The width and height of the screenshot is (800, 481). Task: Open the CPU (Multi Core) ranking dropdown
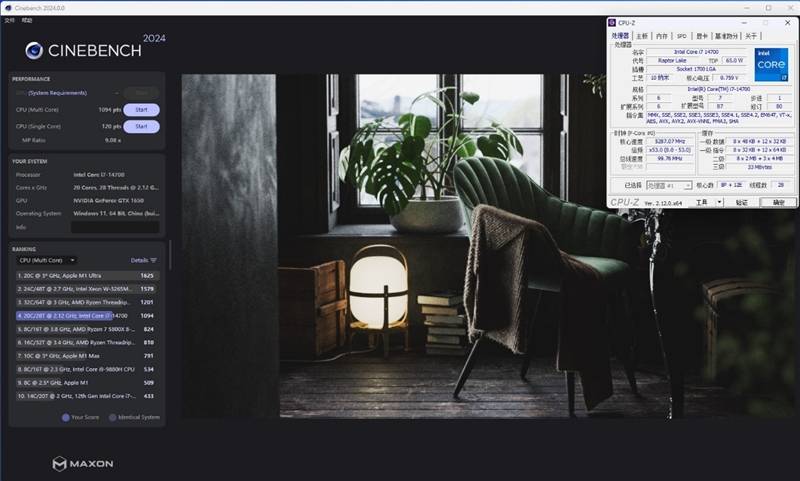tap(46, 260)
